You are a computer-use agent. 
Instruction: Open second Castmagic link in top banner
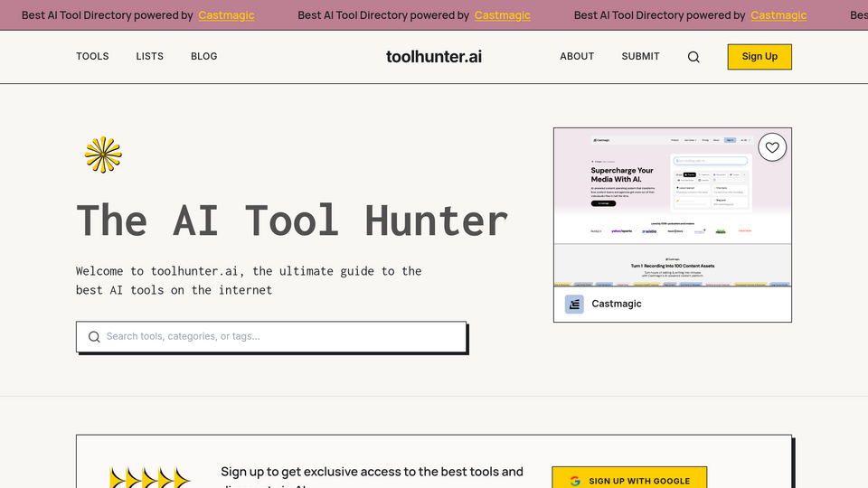503,15
